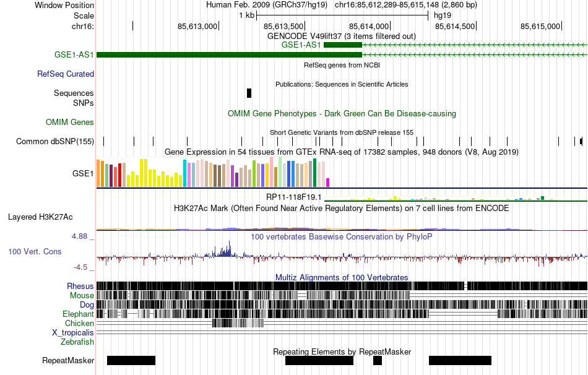
Task: Open the Sequences SNPs track label
Action: click(74, 98)
